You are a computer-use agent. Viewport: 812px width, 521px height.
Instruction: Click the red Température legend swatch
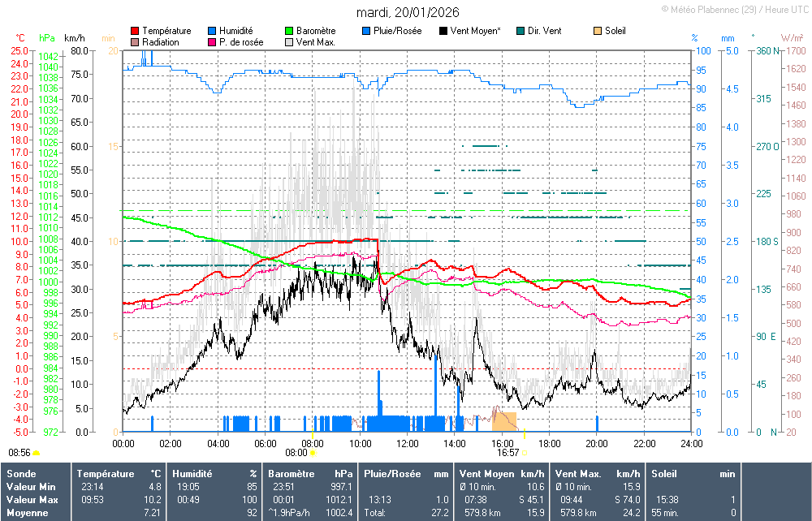[x=135, y=31]
